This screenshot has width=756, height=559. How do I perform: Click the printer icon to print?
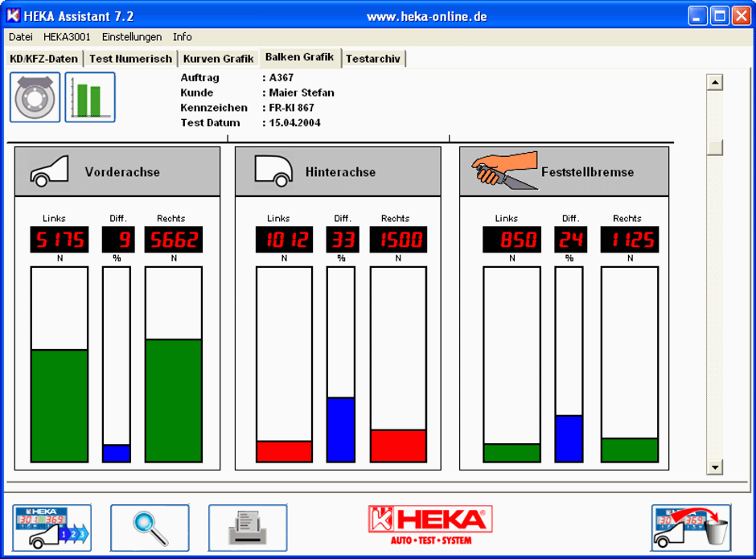click(x=248, y=528)
